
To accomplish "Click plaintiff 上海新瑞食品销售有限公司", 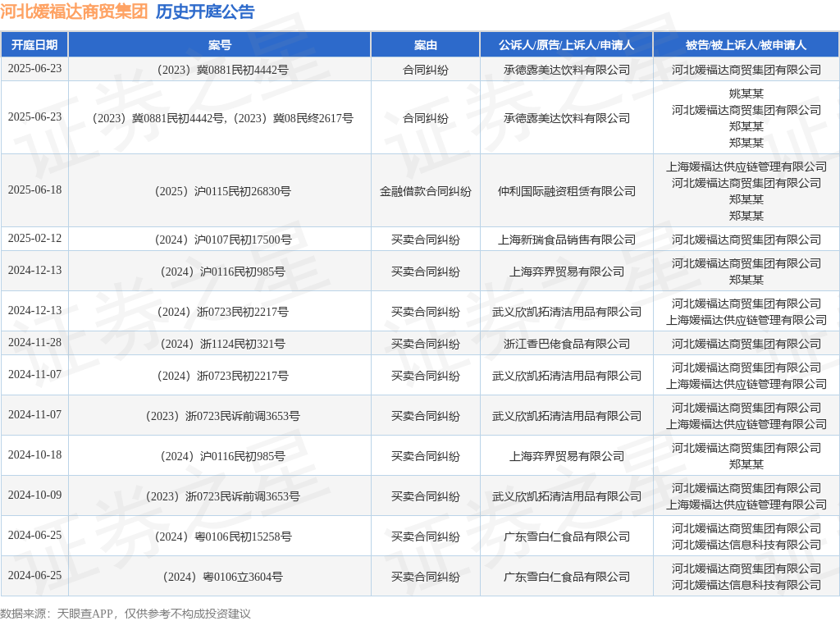I will (567, 240).
